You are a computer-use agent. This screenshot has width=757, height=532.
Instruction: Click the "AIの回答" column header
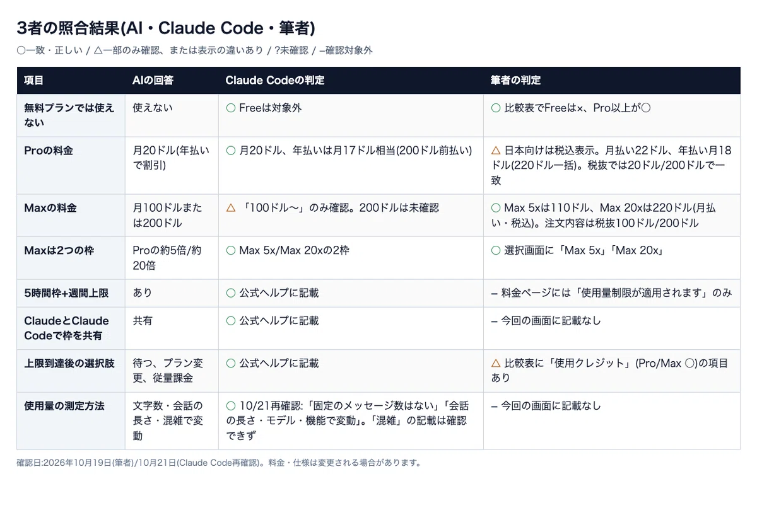[172, 81]
